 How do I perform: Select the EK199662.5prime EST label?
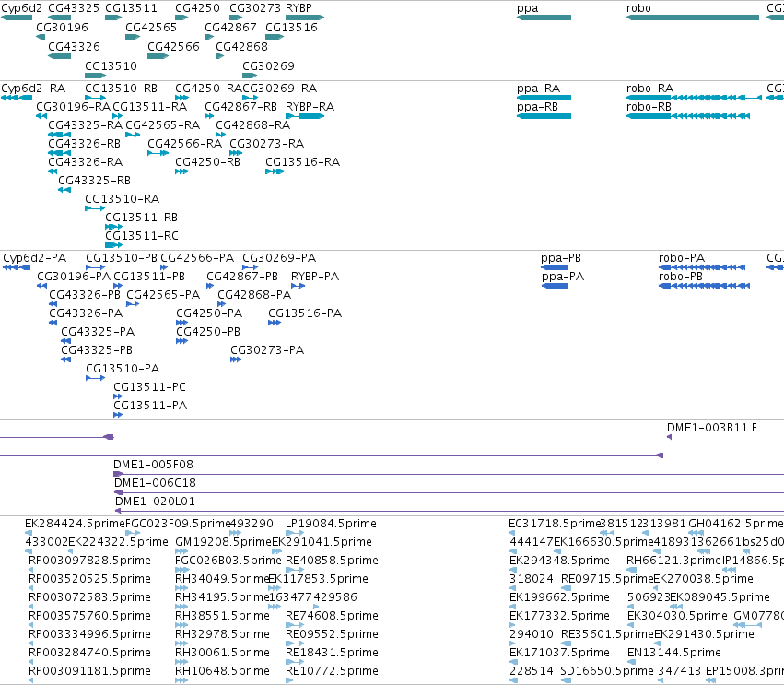559,596
